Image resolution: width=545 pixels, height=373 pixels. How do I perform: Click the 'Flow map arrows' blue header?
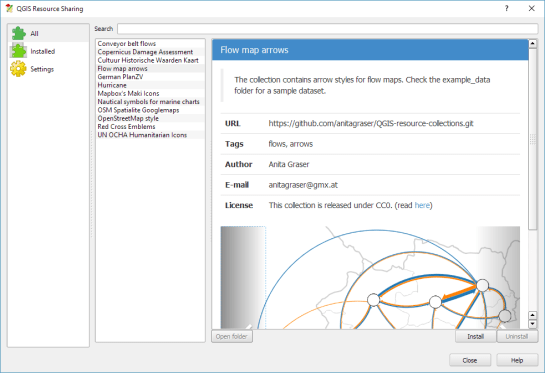tap(370, 50)
